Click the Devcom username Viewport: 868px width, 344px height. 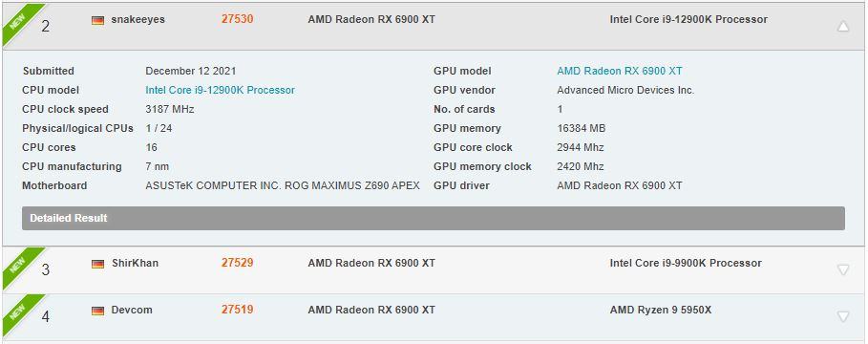coord(131,311)
